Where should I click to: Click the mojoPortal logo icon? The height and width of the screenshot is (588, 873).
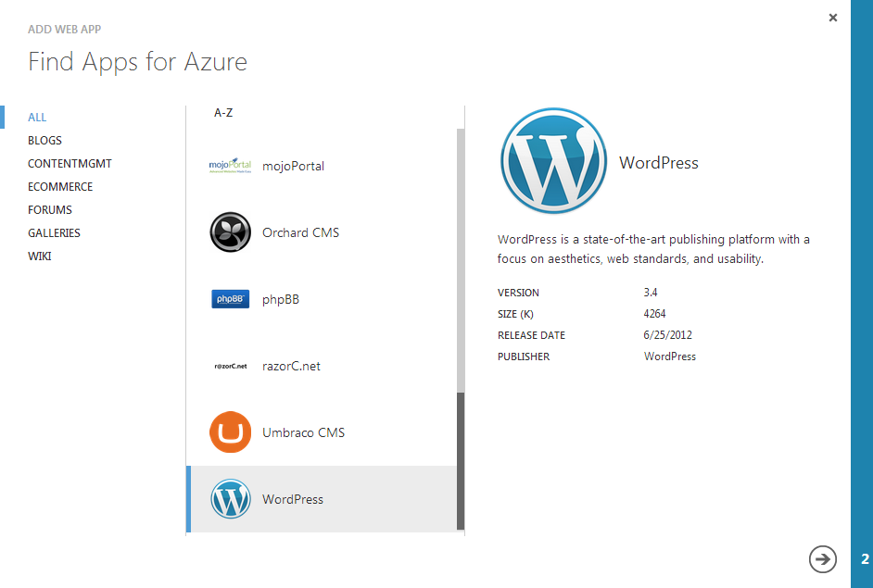(230, 165)
